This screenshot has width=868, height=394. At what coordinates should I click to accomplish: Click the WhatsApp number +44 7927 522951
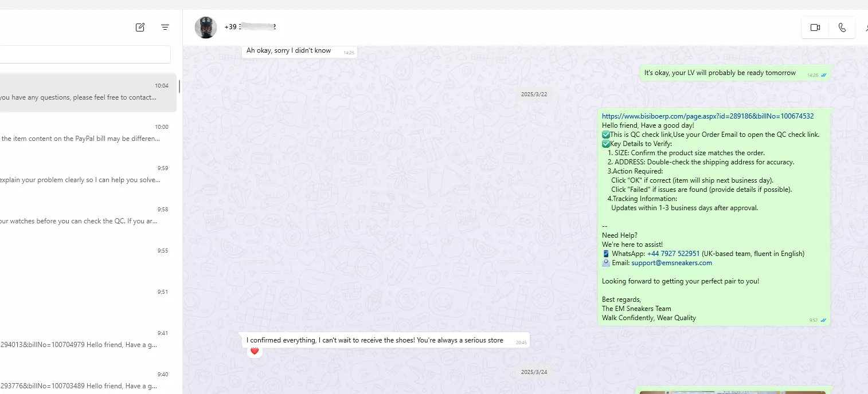pos(673,254)
